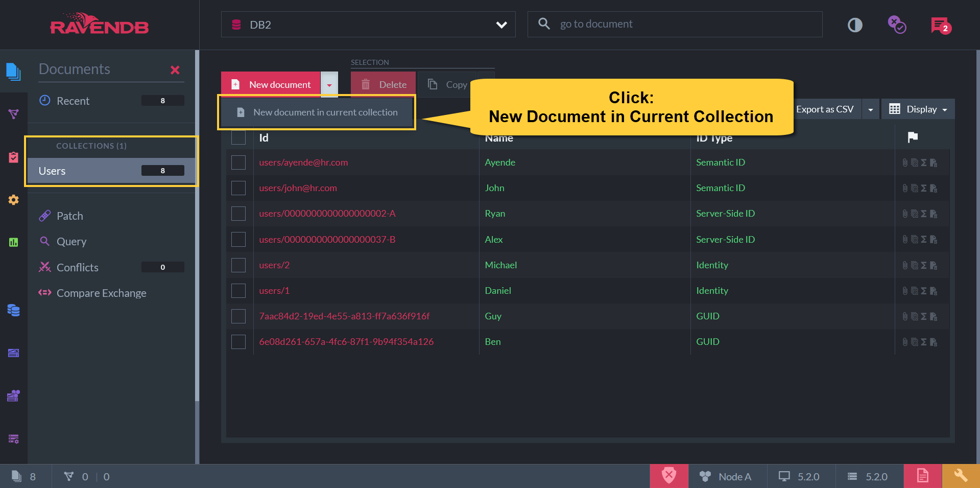
Task: Open the orange wrench icon in the status bar
Action: click(x=961, y=476)
